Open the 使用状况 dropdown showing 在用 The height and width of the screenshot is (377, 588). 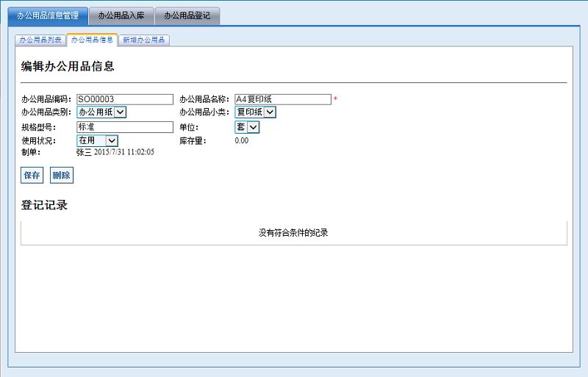tap(98, 140)
